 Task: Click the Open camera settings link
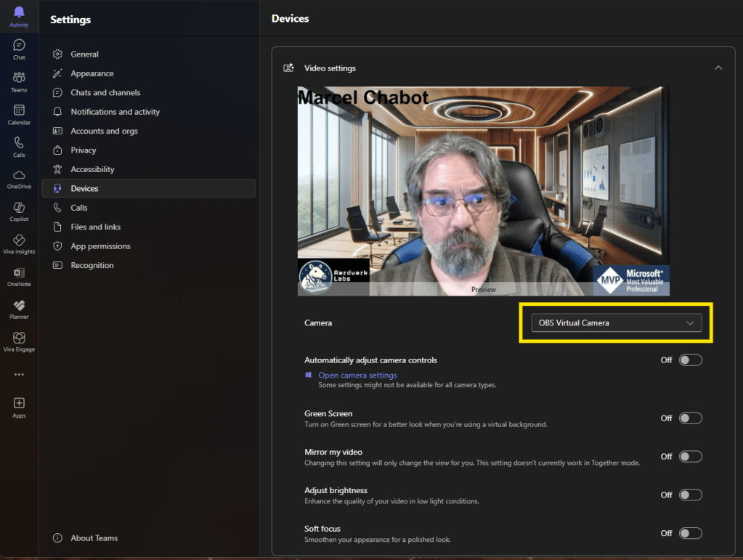357,376
